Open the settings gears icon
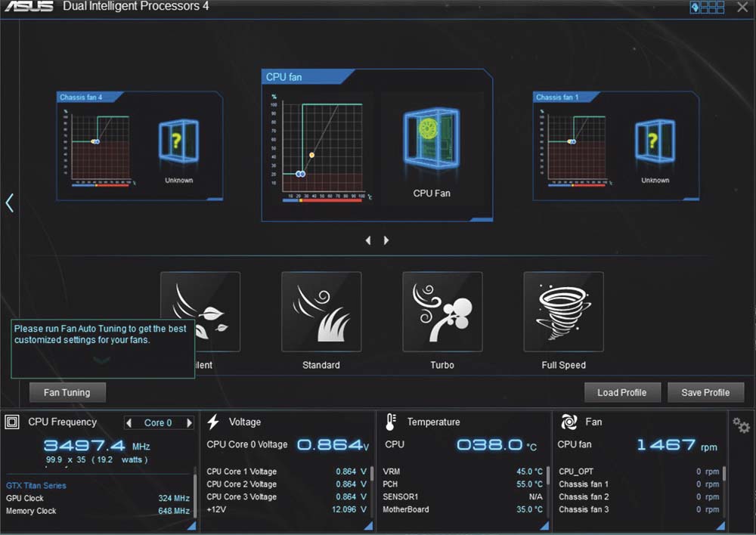Viewport: 756px width, 535px height. [x=741, y=425]
